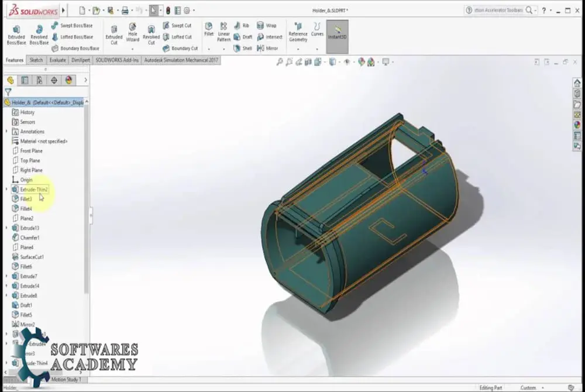Expand the Extrude8 feature
Viewport: 585px width, 392px height.
(6, 295)
